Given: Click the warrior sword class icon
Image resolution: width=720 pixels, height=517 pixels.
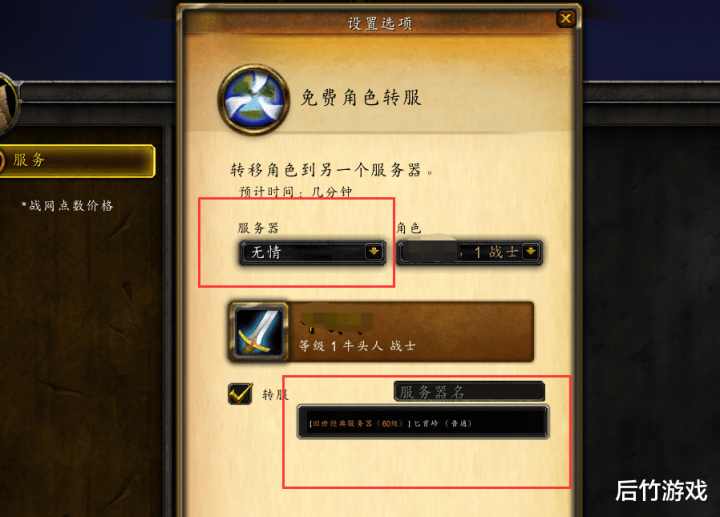Looking at the screenshot, I should (259, 332).
